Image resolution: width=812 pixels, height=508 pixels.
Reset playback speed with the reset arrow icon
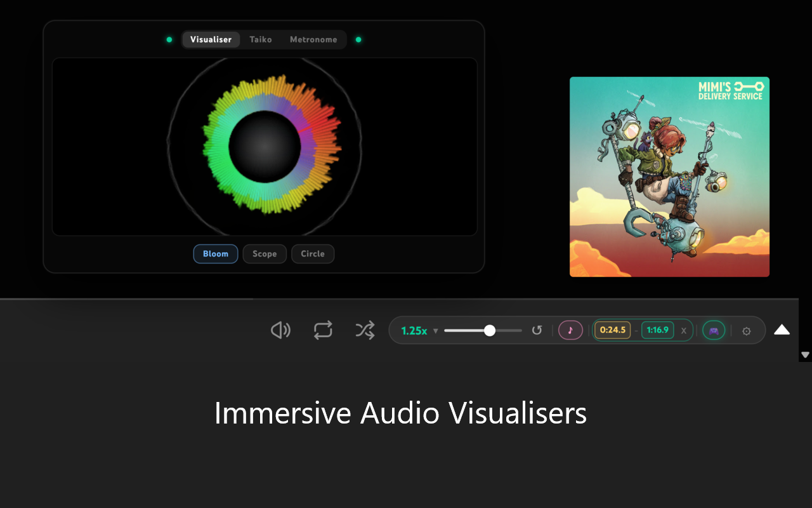pyautogui.click(x=537, y=330)
